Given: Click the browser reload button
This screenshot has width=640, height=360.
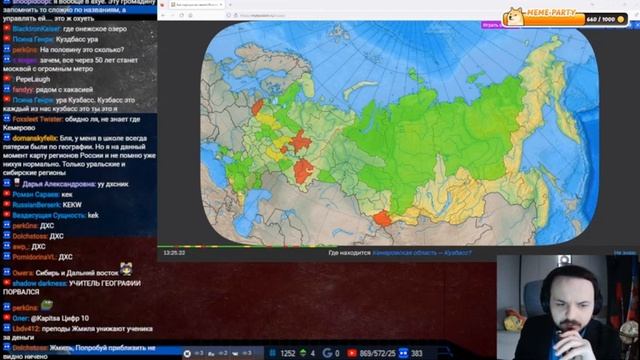Looking at the screenshot, I should click(x=182, y=15).
